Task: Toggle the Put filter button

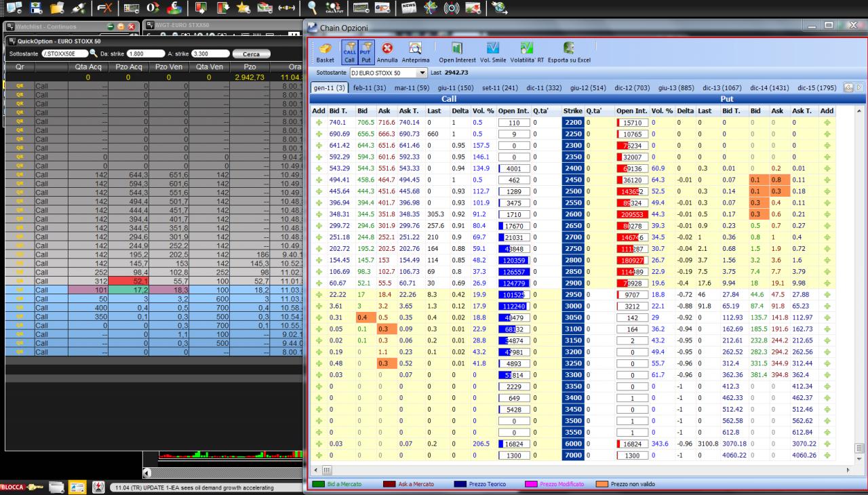Action: tap(366, 52)
